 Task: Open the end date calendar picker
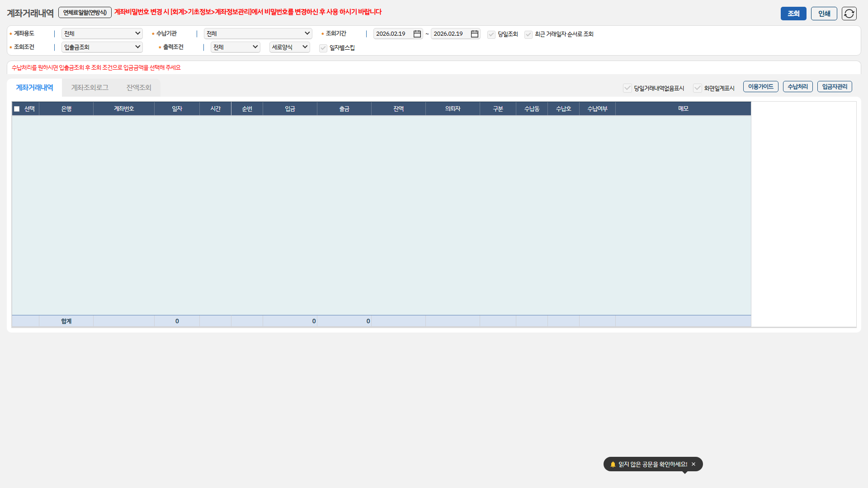[475, 34]
